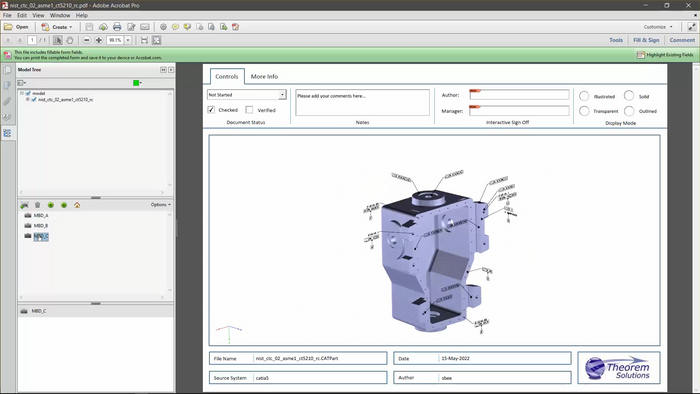Delete view with the trash icon
The width and height of the screenshot is (700, 394).
[x=38, y=205]
